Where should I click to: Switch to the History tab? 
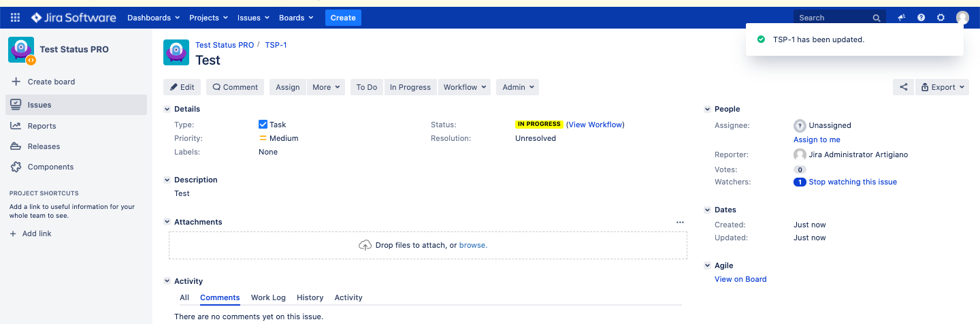pos(310,297)
